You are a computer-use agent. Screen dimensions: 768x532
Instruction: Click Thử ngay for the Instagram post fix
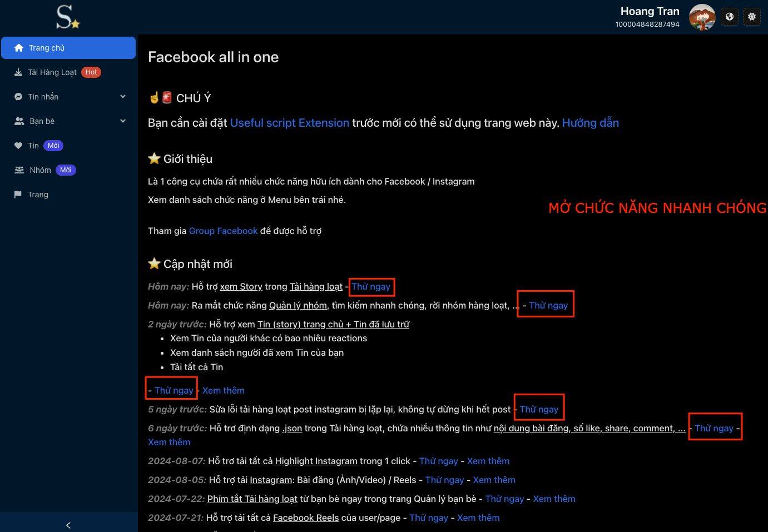[x=539, y=409]
